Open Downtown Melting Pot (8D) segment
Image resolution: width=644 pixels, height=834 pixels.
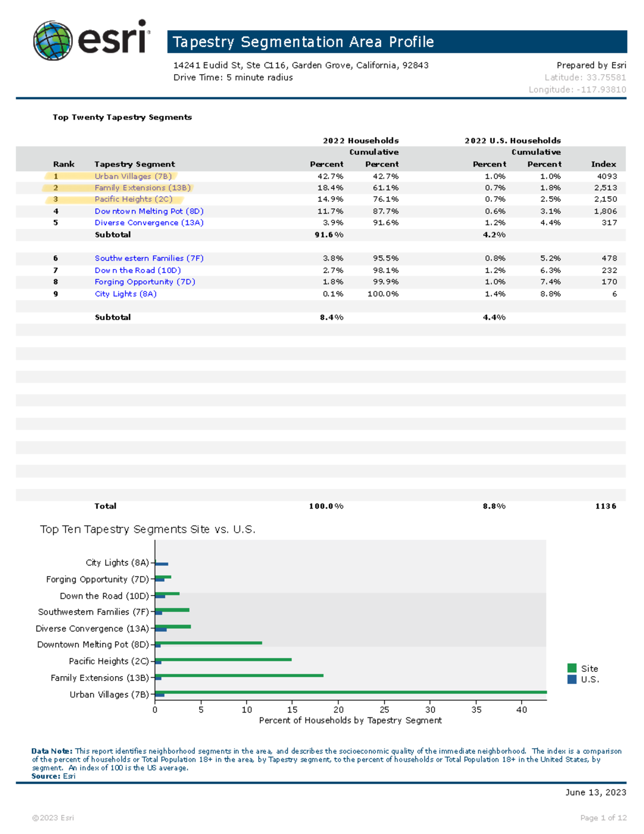click(x=149, y=211)
